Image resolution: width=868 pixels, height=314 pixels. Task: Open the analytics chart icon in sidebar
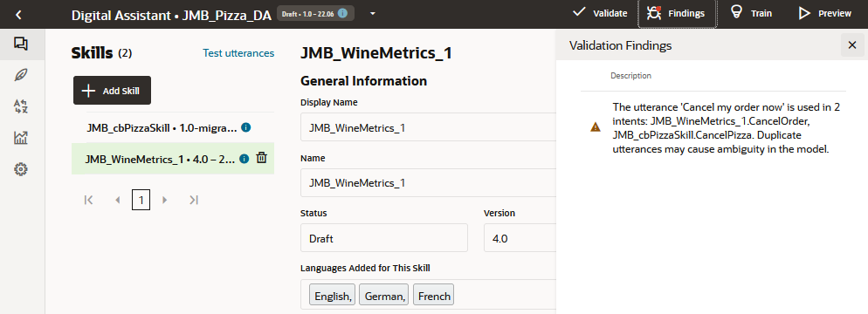click(21, 138)
